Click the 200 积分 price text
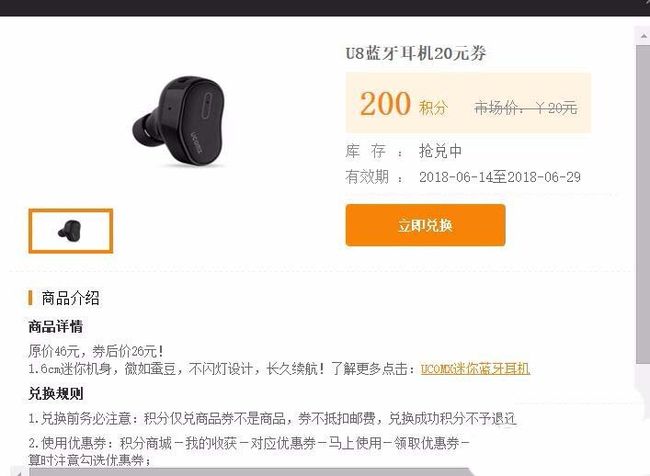The image size is (650, 476). tap(404, 104)
